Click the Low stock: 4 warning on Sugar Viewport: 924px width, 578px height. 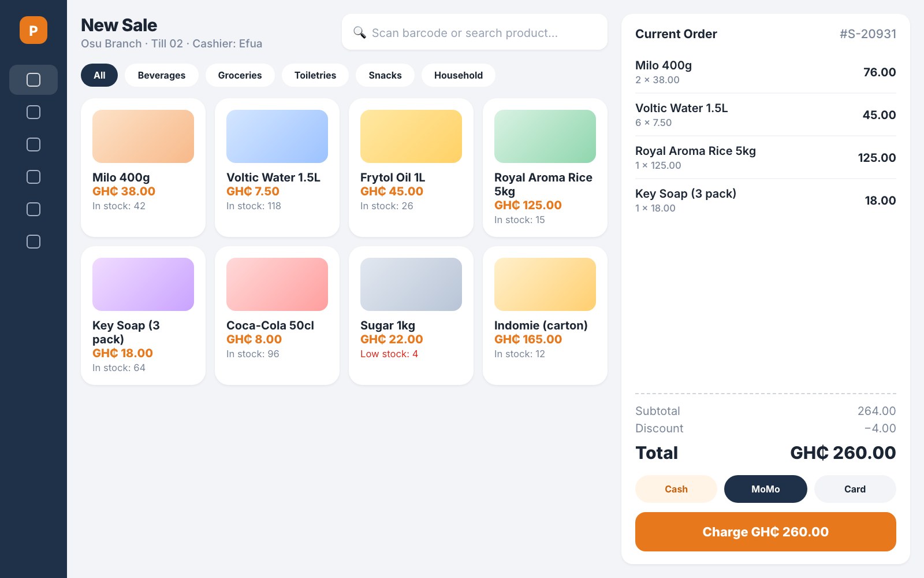[389, 354]
